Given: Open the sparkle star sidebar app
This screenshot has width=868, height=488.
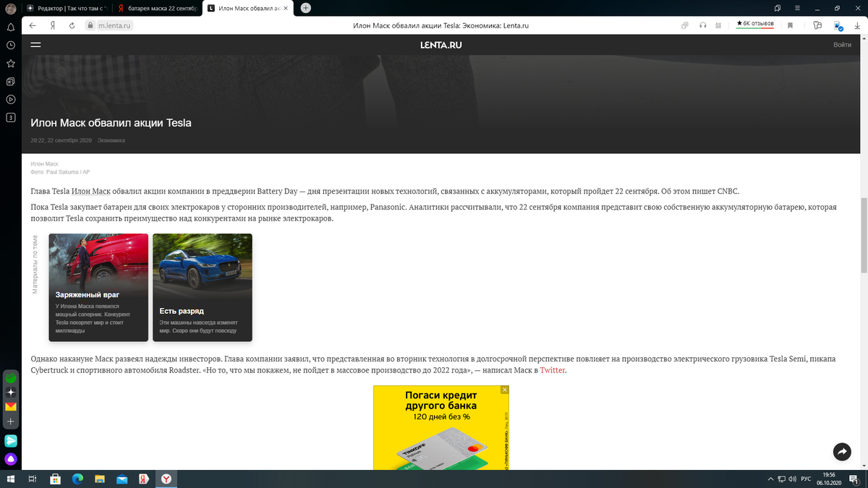Looking at the screenshot, I should pyautogui.click(x=11, y=393).
